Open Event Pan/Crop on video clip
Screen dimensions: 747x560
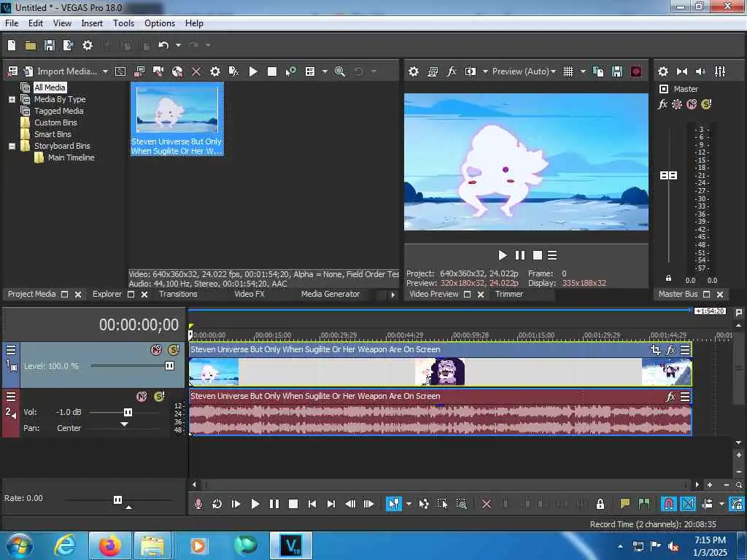[656, 350]
